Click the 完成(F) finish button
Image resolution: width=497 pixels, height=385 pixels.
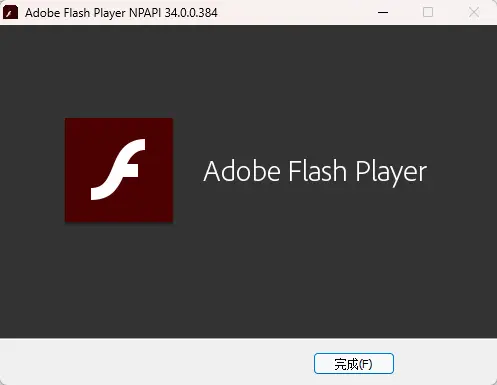pos(354,364)
